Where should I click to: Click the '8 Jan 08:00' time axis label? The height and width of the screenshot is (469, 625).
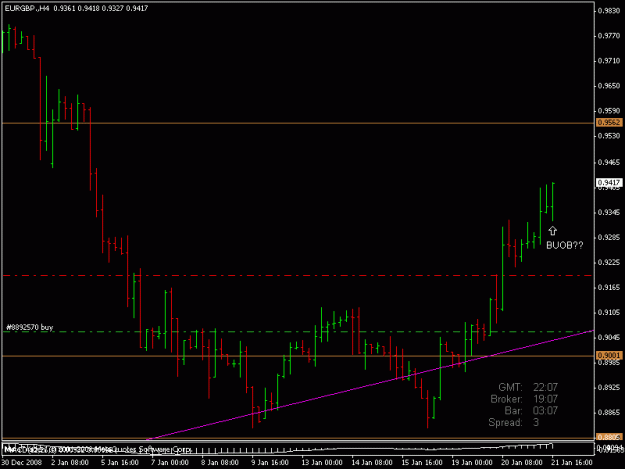(220, 462)
